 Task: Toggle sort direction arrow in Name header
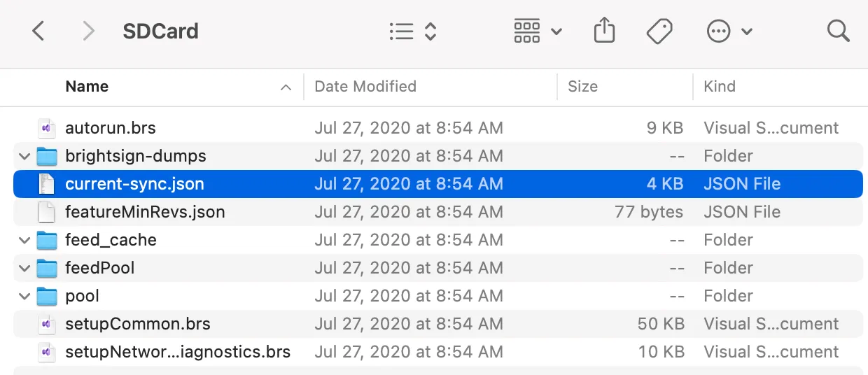point(286,87)
